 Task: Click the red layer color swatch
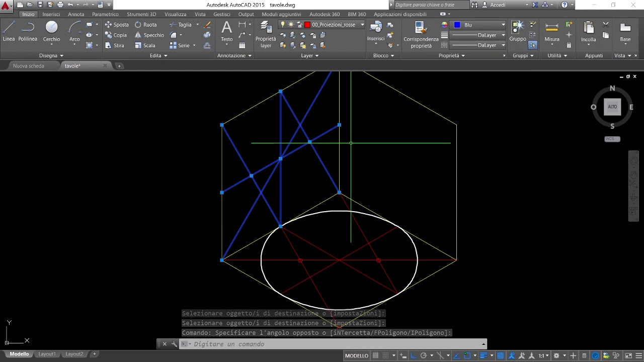click(307, 25)
